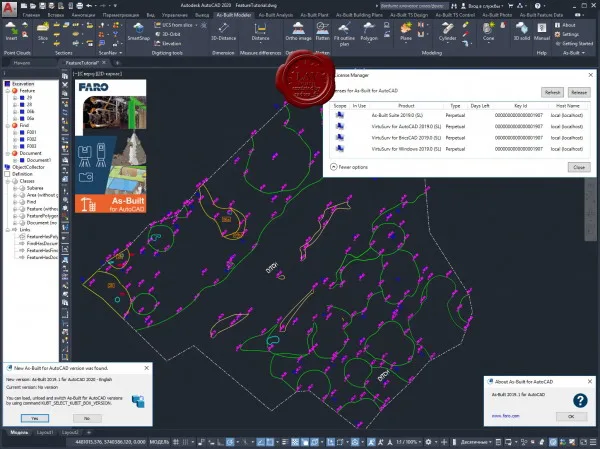Open the As-Built TS Design ribbon tab

tap(409, 15)
